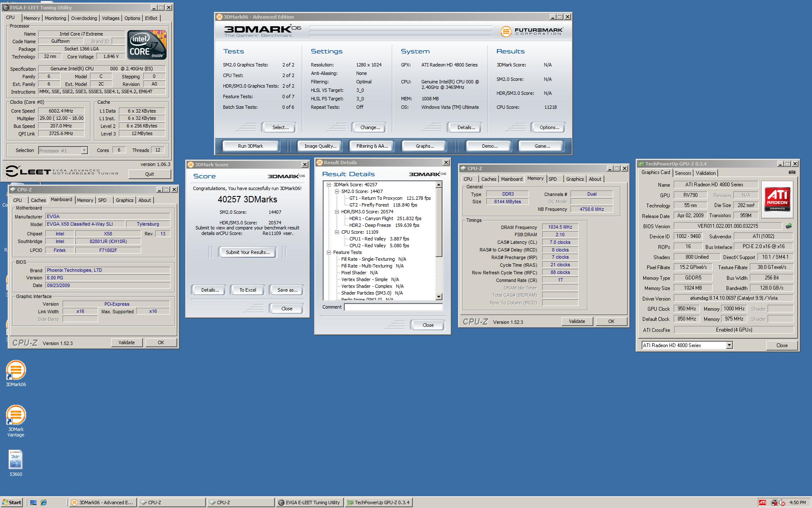Click the 40257 3DMarks score text
Viewport: 812px width, 508px height.
[247, 199]
